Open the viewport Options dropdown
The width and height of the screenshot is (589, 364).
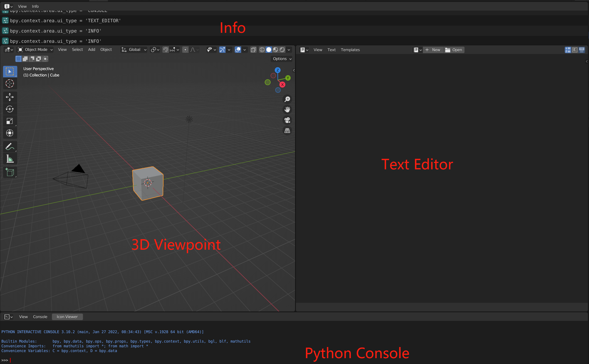(x=282, y=59)
